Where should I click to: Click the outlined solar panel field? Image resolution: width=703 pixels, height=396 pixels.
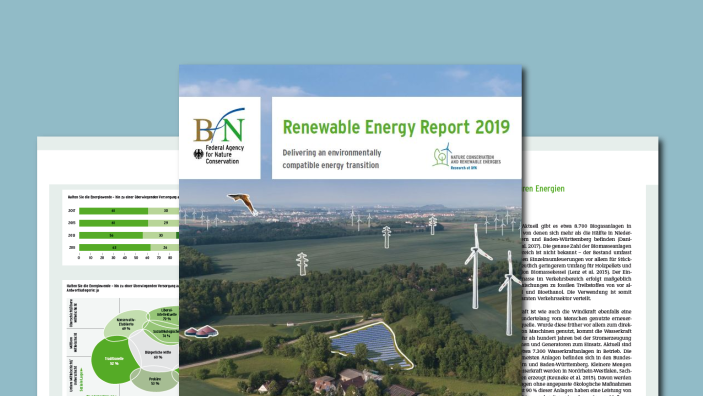pyautogui.click(x=372, y=344)
